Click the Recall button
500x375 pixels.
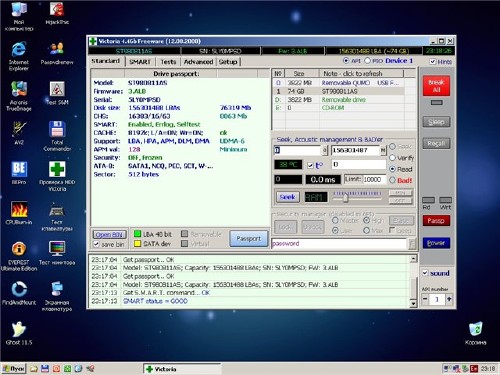point(436,143)
